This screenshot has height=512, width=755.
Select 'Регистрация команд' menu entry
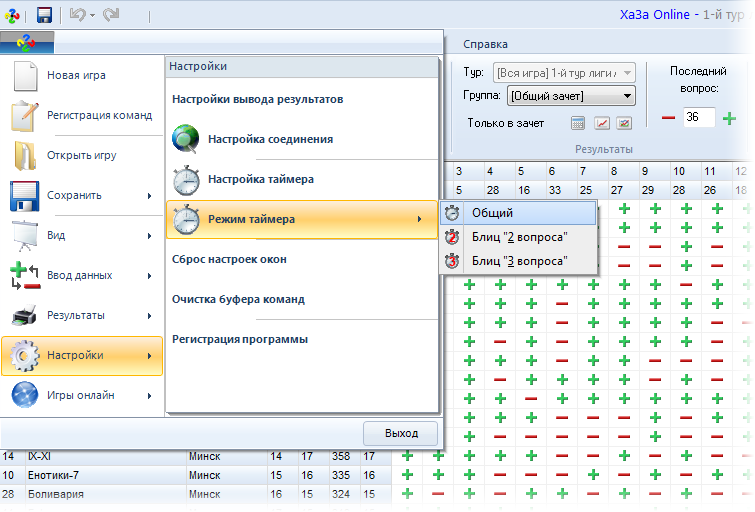tap(98, 115)
